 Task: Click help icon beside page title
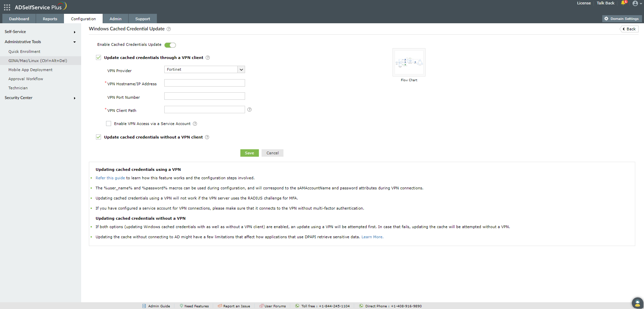(169, 29)
